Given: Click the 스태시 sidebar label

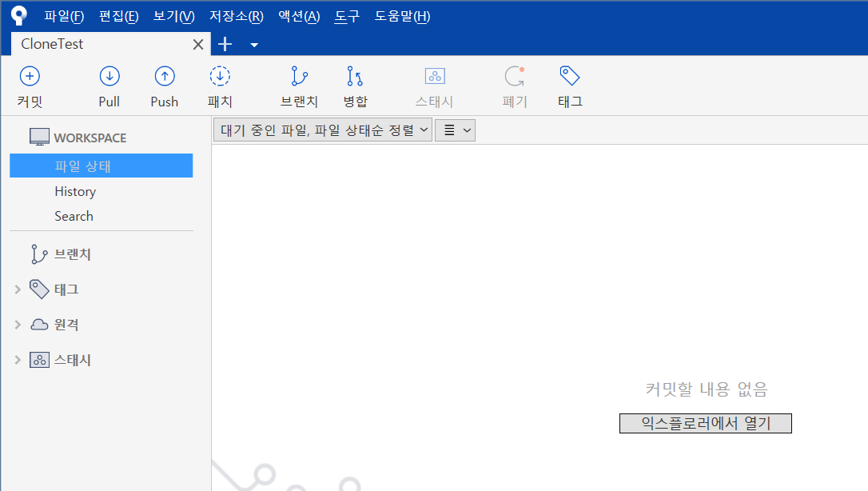Looking at the screenshot, I should point(73,361).
